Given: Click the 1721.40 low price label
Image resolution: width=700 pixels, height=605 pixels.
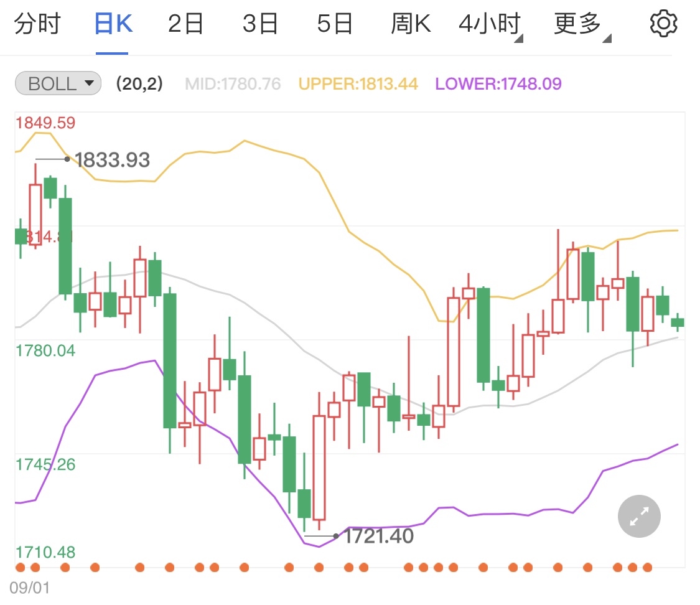Looking at the screenshot, I should click(378, 536).
